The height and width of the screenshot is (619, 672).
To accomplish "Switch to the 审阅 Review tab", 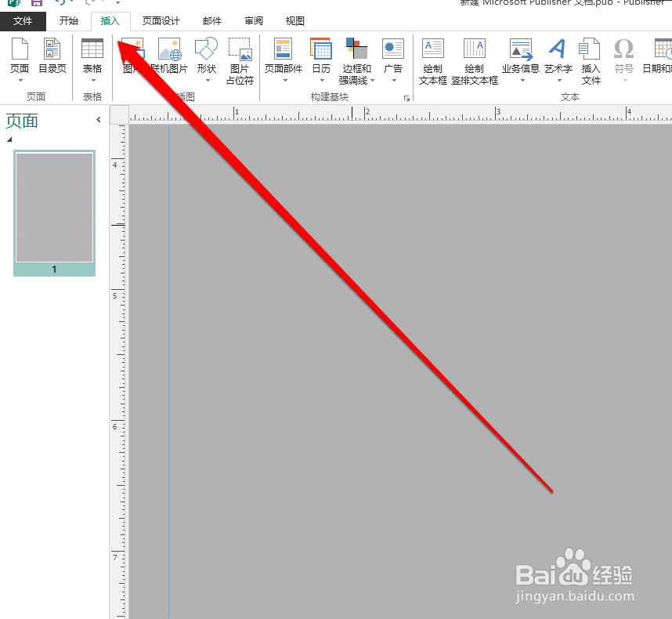I will click(254, 21).
